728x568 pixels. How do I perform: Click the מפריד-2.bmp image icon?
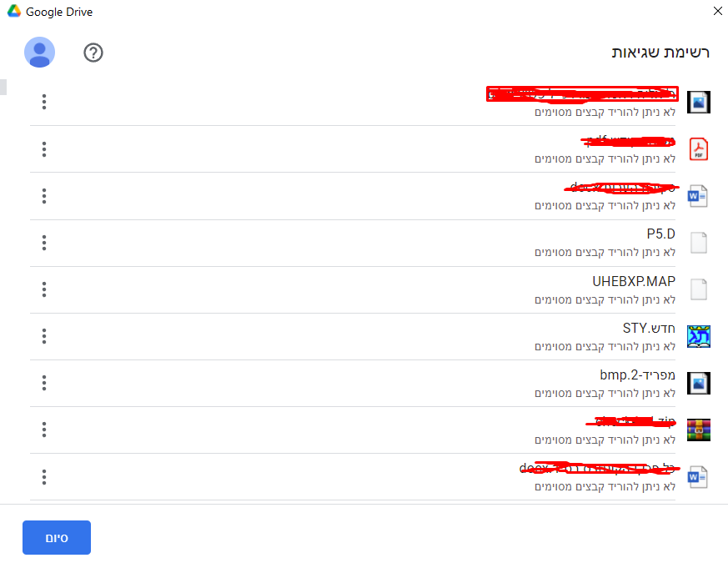coord(698,383)
